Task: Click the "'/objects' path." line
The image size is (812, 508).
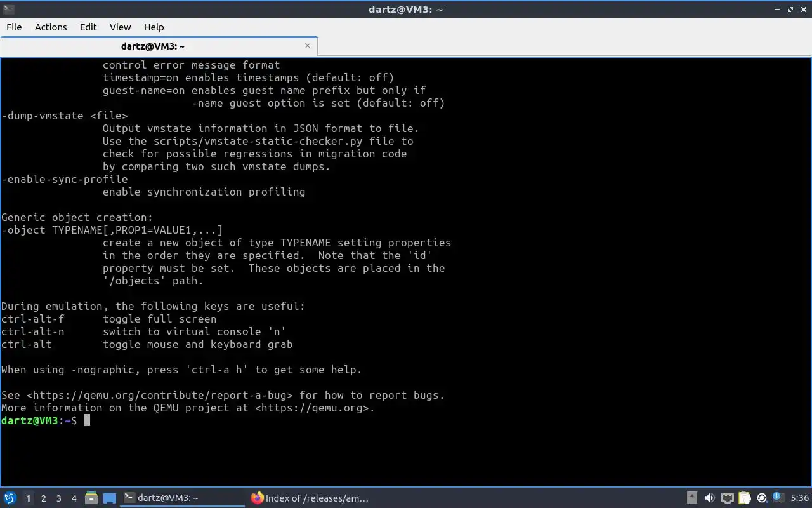Action: (154, 281)
